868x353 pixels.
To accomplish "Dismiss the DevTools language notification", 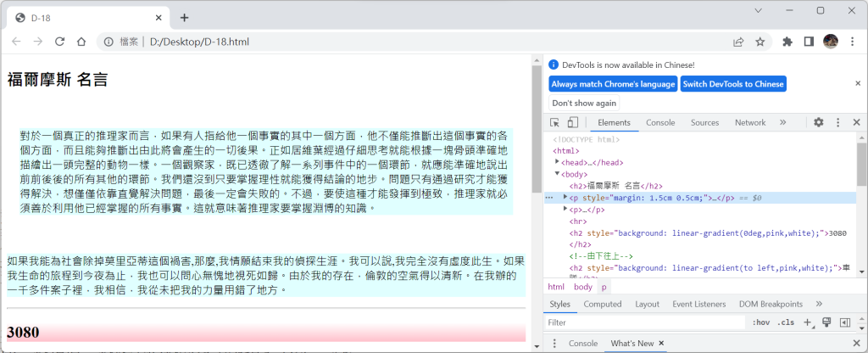I will point(858,83).
